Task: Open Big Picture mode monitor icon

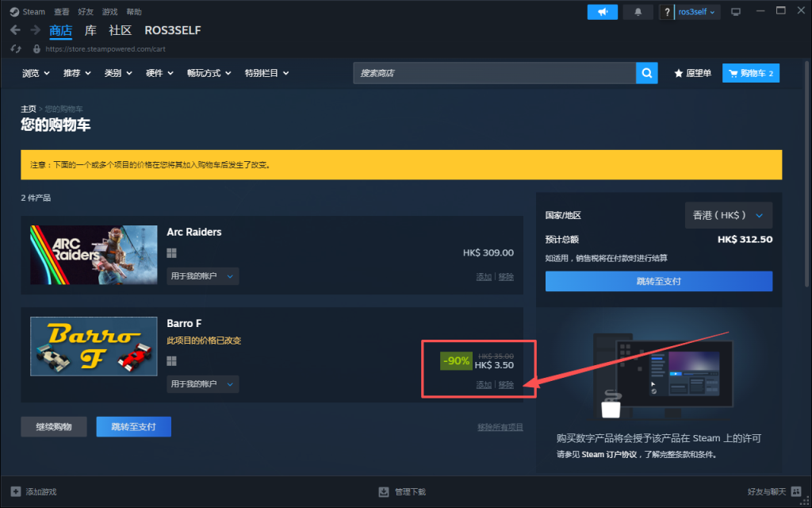Action: click(x=735, y=12)
